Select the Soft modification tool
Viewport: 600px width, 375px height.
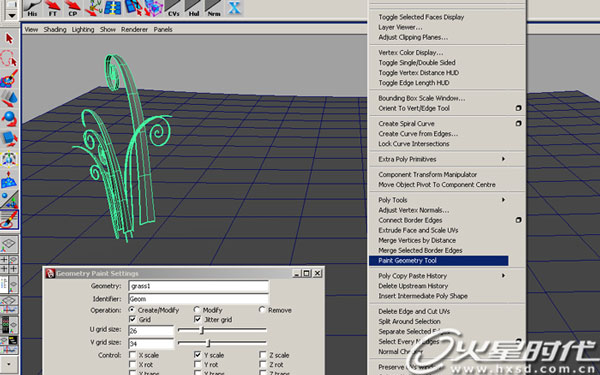pyautogui.click(x=9, y=179)
